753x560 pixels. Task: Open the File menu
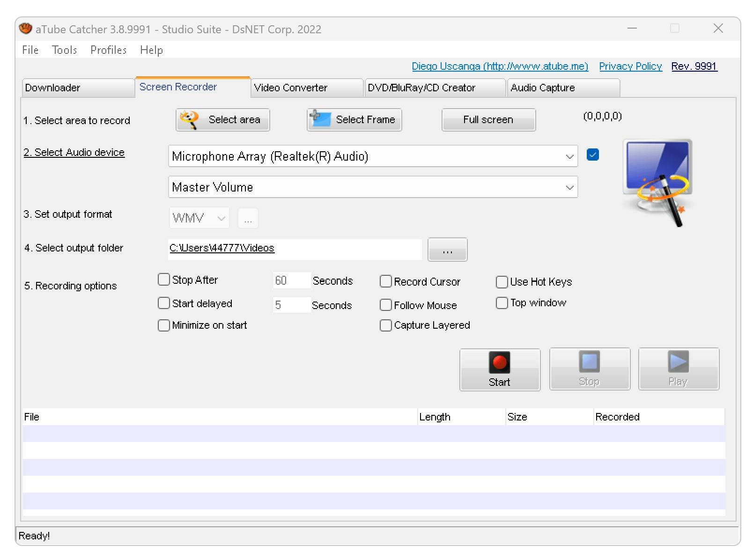pos(30,50)
